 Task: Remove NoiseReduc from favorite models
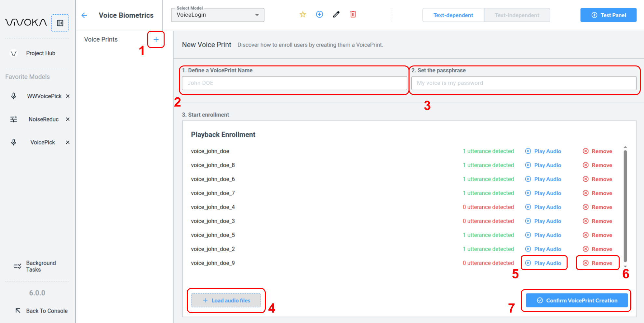coord(68,119)
